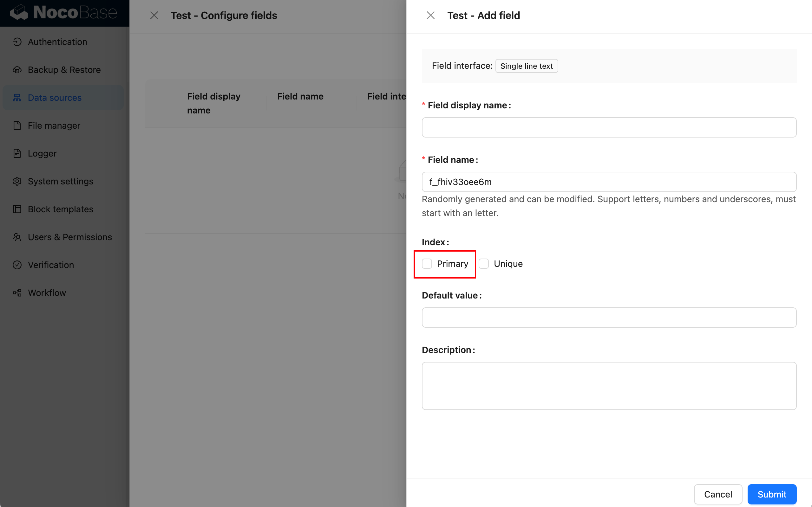This screenshot has height=507, width=812.
Task: Select System settings menu item
Action: tap(61, 181)
